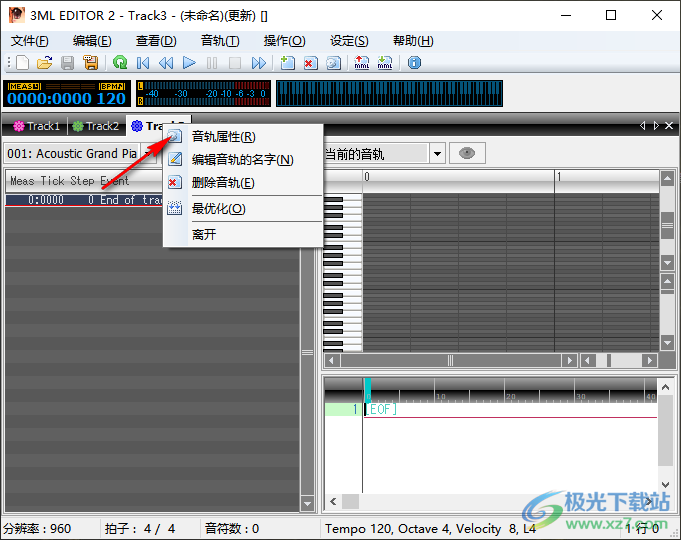681x540 pixels.
Task: Pause playback in the toolbar
Action: tap(212, 63)
